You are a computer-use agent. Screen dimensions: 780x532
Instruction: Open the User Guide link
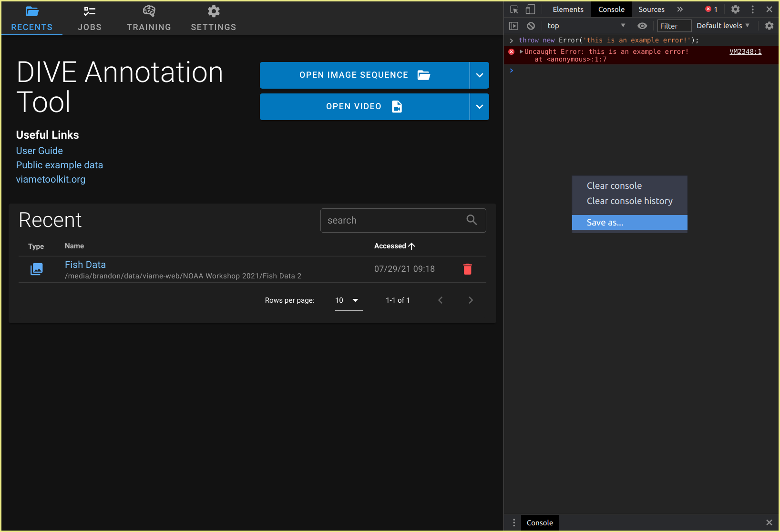[40, 151]
